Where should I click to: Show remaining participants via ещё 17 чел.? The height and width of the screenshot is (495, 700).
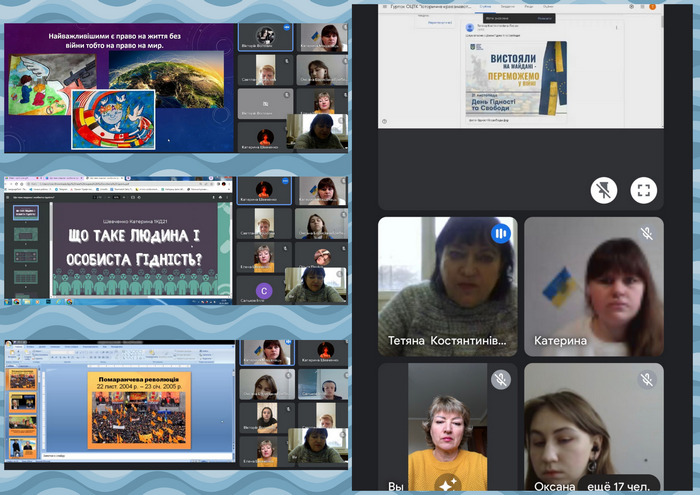[x=618, y=486]
